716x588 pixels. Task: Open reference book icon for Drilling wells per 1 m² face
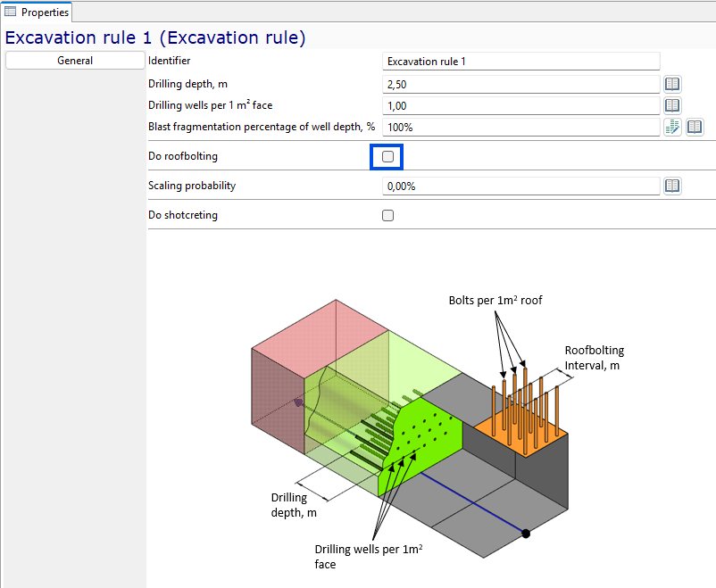[x=671, y=105]
